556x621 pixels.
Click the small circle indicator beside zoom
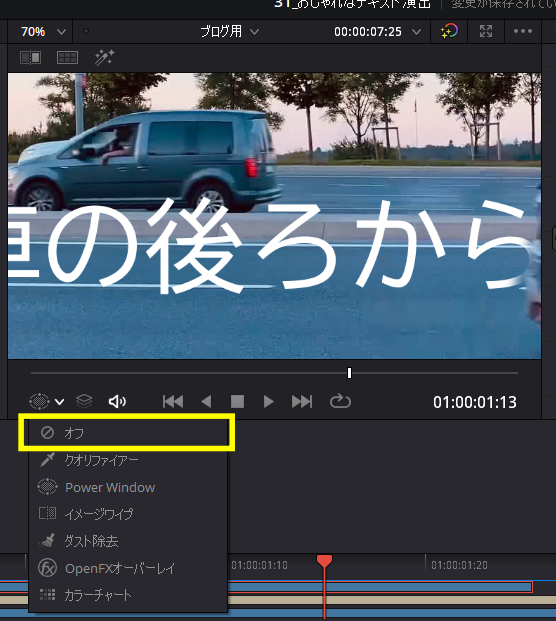(x=86, y=31)
